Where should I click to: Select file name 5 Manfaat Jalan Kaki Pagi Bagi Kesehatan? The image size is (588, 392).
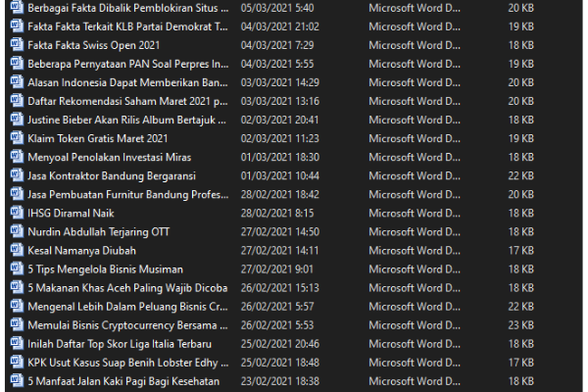[123, 381]
